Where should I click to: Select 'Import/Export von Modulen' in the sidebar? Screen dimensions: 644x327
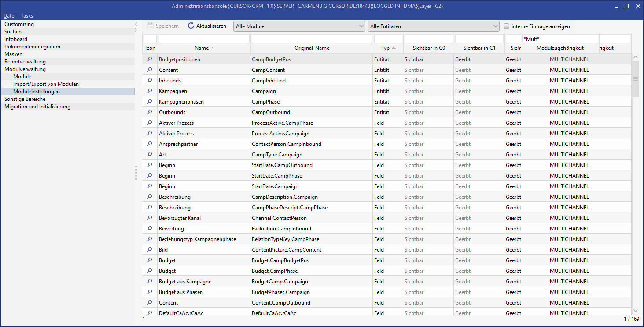(x=46, y=84)
